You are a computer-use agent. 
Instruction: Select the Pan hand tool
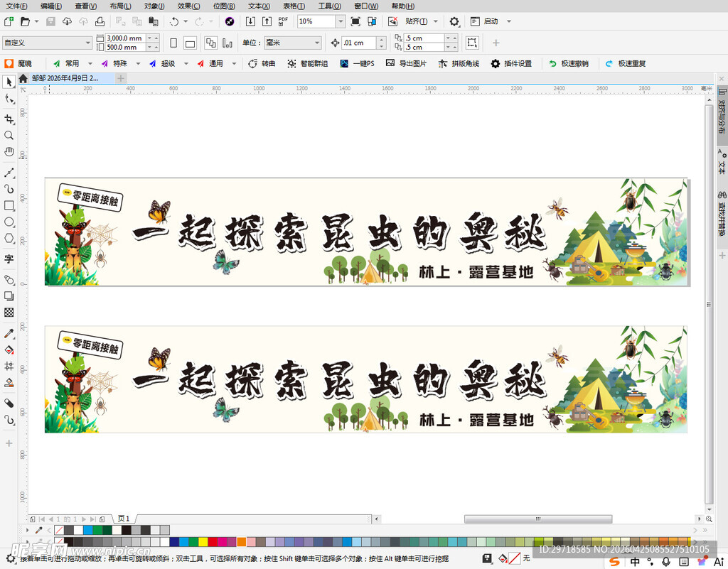coord(9,151)
